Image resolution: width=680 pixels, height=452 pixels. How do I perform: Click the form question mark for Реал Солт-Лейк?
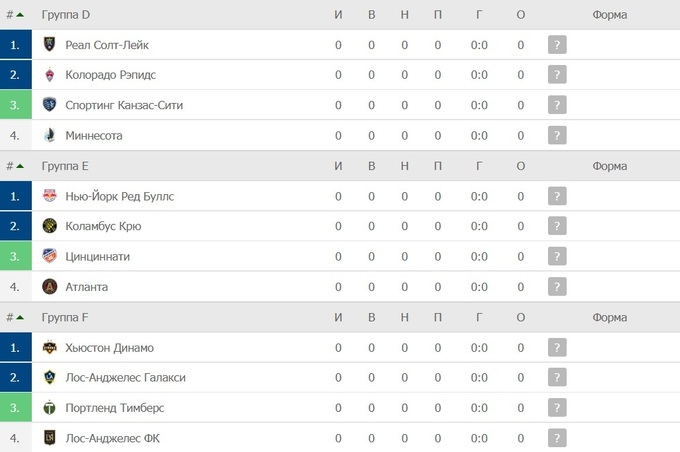pos(557,45)
